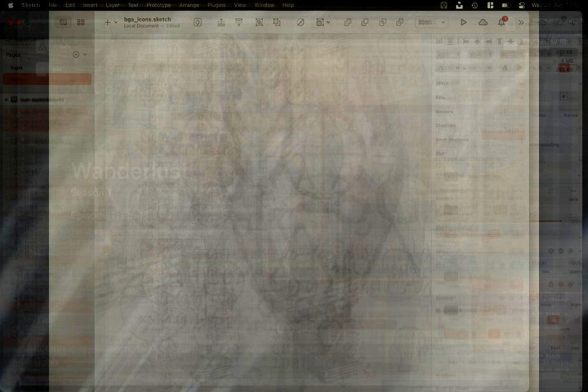588x392 pixels.
Task: Open the Plugins menu
Action: pyautogui.click(x=216, y=5)
